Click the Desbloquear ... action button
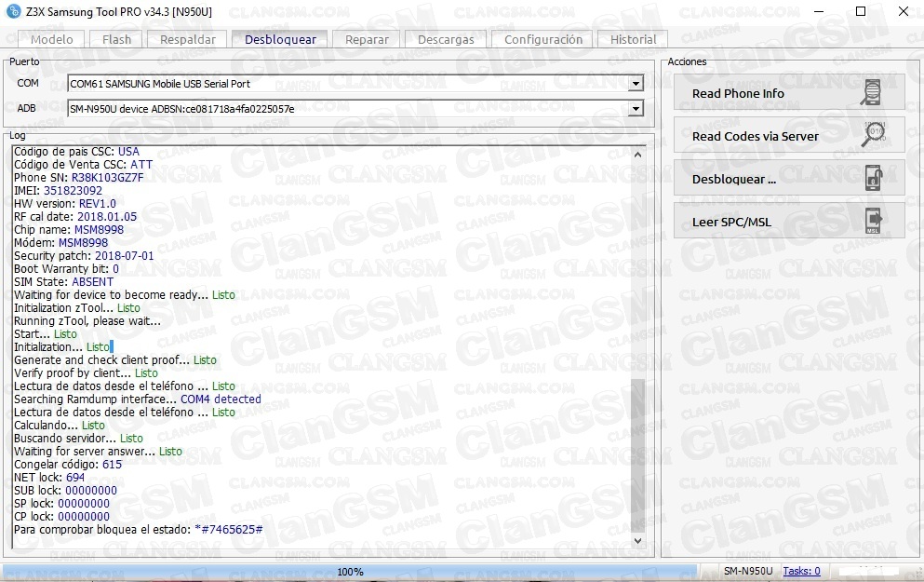924x582 pixels. [x=789, y=179]
